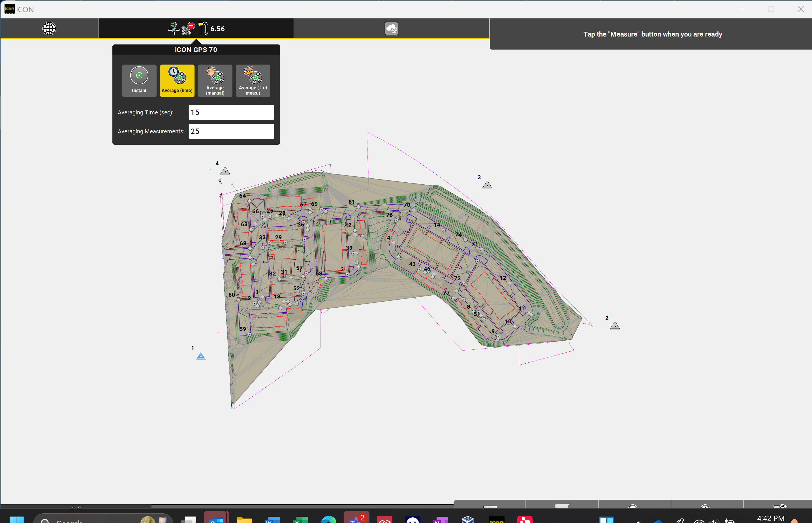Click the Windows Start button
The image size is (812, 523).
(17, 520)
